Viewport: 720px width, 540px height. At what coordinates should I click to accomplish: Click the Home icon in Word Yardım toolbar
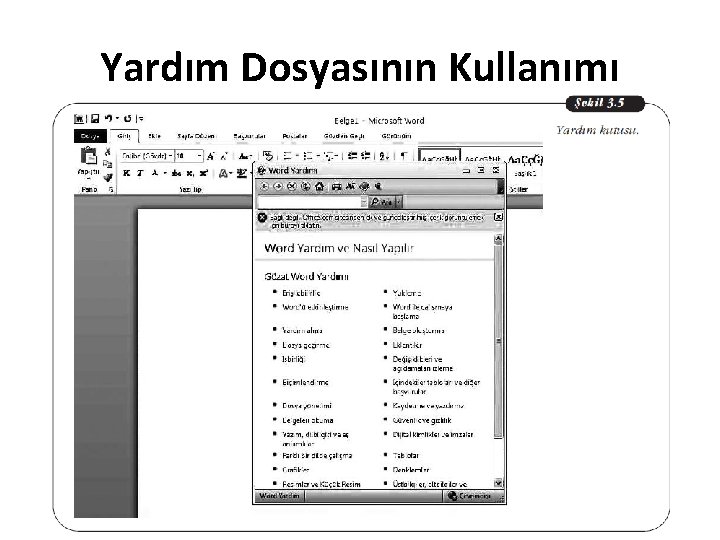319,186
